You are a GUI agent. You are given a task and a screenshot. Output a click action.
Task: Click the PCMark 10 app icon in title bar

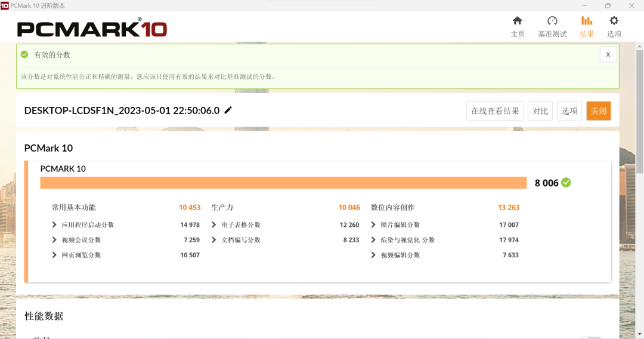point(5,5)
